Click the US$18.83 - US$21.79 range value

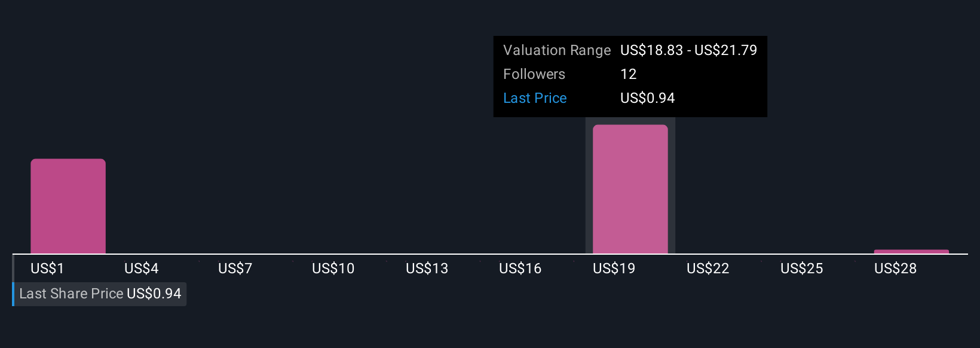coord(689,50)
